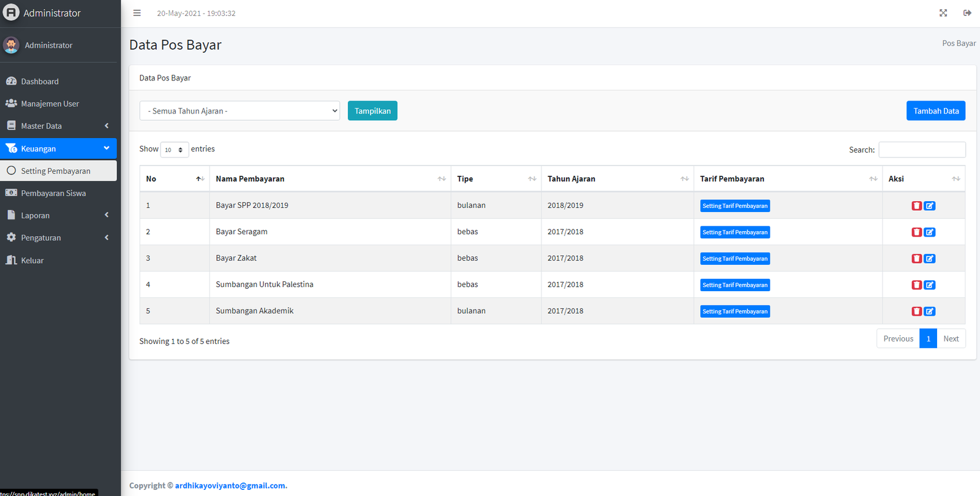Open Pembayaran Siswa in the sidebar
This screenshot has height=496, width=980.
point(53,193)
